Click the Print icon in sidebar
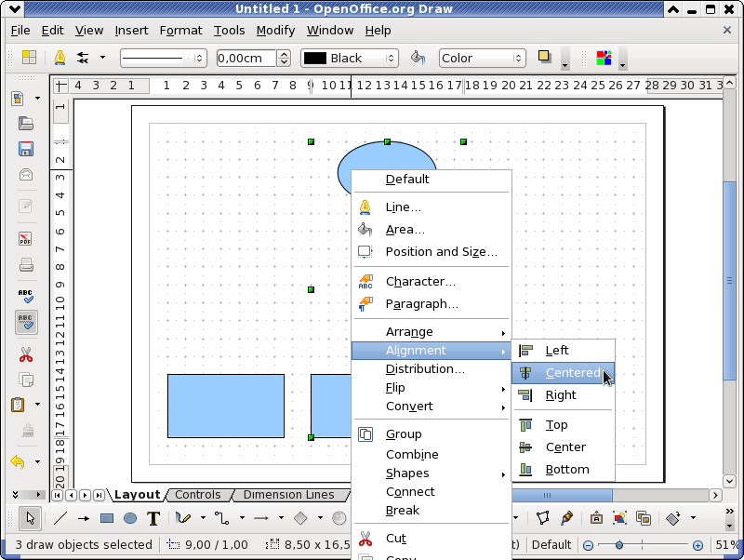The image size is (744, 560). (26, 265)
